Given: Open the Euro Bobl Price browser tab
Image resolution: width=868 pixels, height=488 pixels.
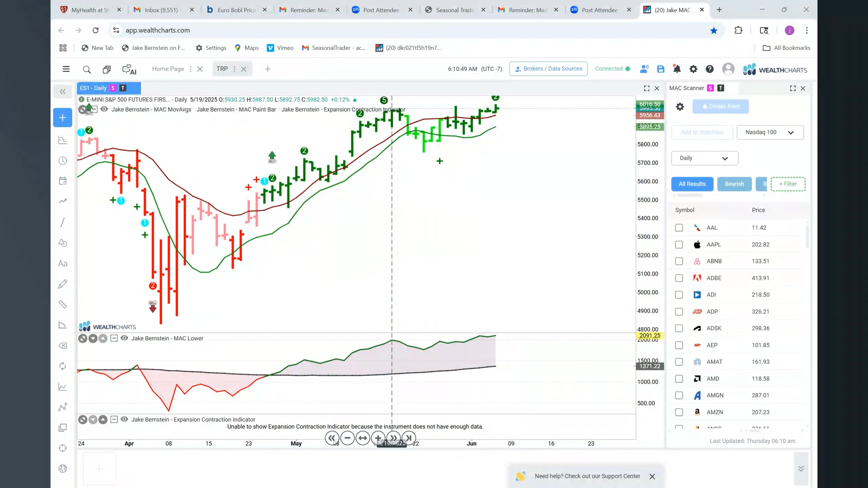Looking at the screenshot, I should click(x=236, y=10).
